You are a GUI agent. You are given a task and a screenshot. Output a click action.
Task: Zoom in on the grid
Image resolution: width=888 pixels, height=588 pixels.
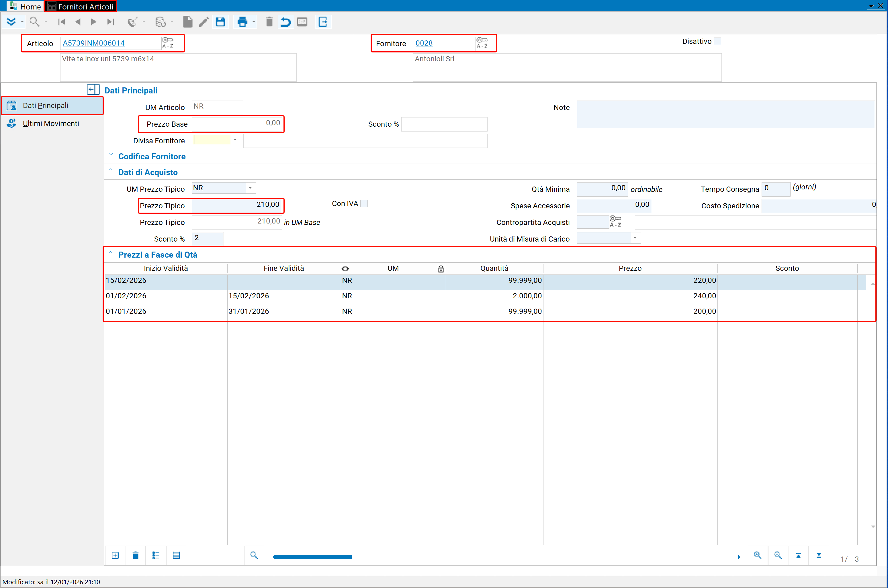pos(758,555)
